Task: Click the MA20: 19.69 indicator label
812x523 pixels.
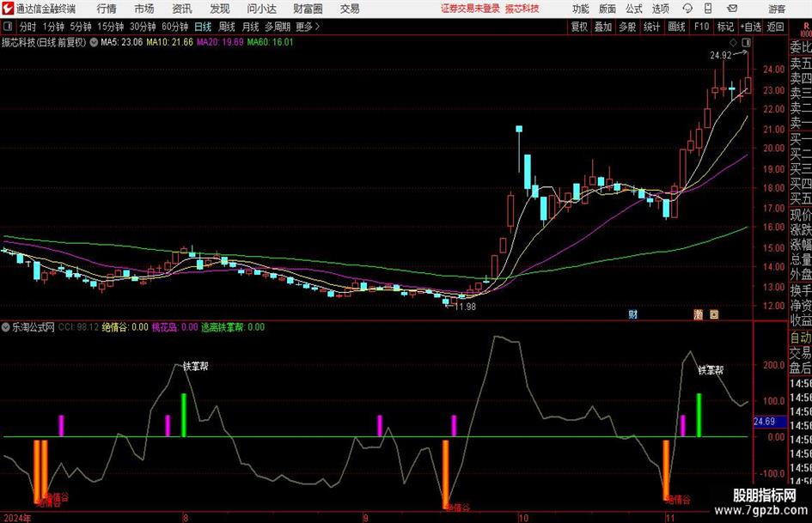Action: tap(220, 42)
